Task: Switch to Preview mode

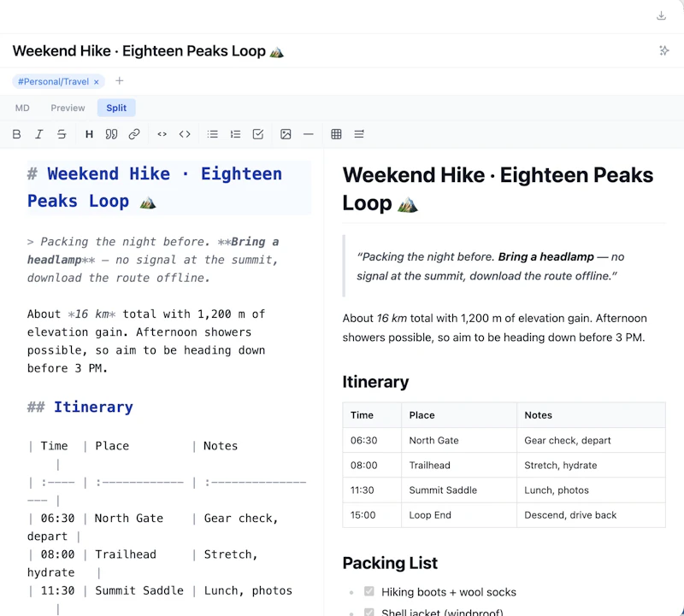Action: pos(68,108)
